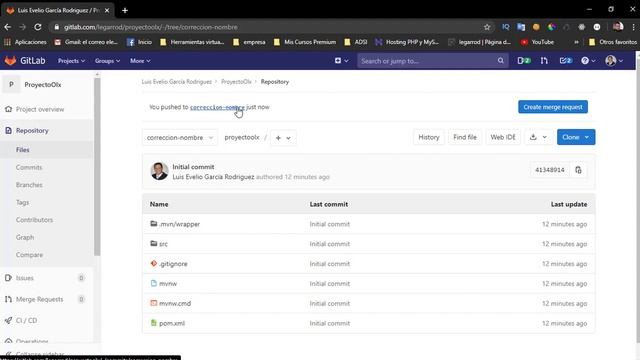This screenshot has width=640, height=360.
Task: Open Merge Requests in sidebar
Action: click(40, 299)
